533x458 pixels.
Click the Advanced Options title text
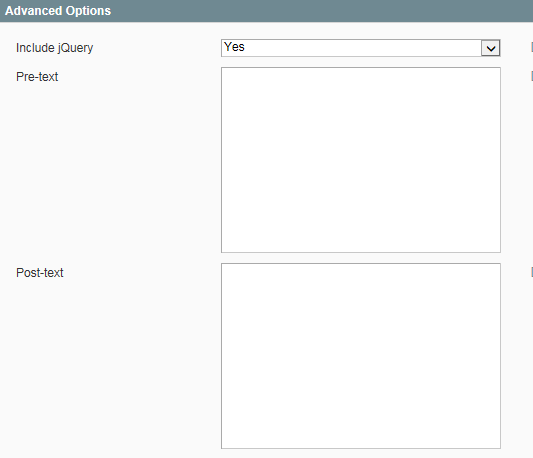coord(58,11)
